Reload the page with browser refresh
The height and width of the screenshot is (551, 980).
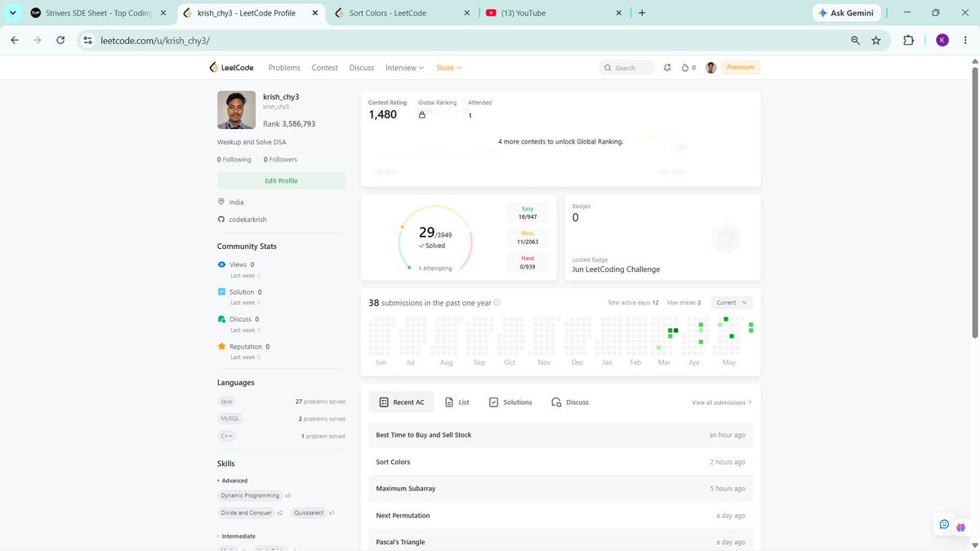[x=60, y=40]
